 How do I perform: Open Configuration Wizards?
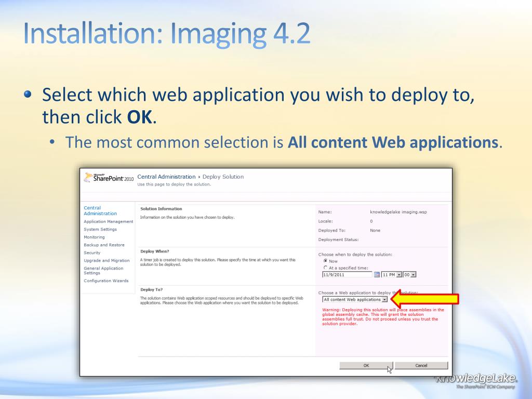[106, 281]
